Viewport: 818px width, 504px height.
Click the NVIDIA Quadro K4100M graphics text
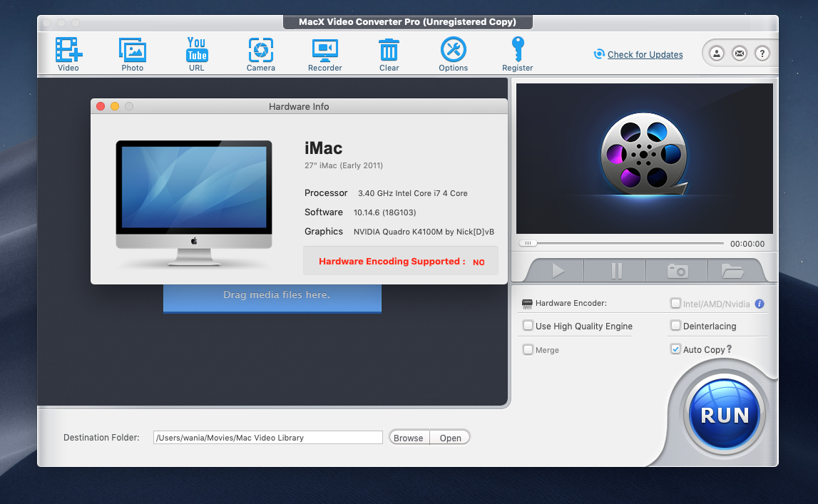point(424,232)
